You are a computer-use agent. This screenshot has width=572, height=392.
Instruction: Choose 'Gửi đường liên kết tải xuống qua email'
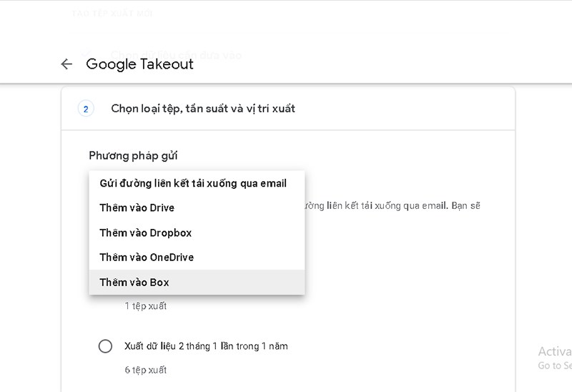(x=193, y=183)
